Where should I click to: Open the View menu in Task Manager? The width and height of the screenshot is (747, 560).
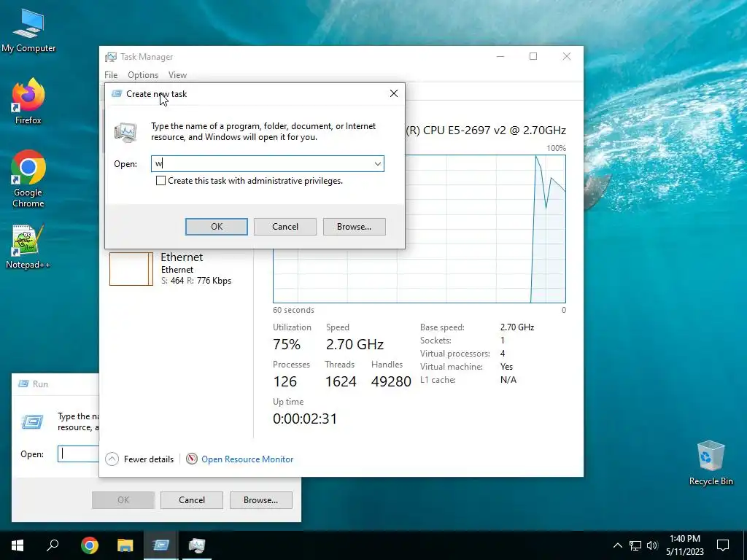point(177,75)
